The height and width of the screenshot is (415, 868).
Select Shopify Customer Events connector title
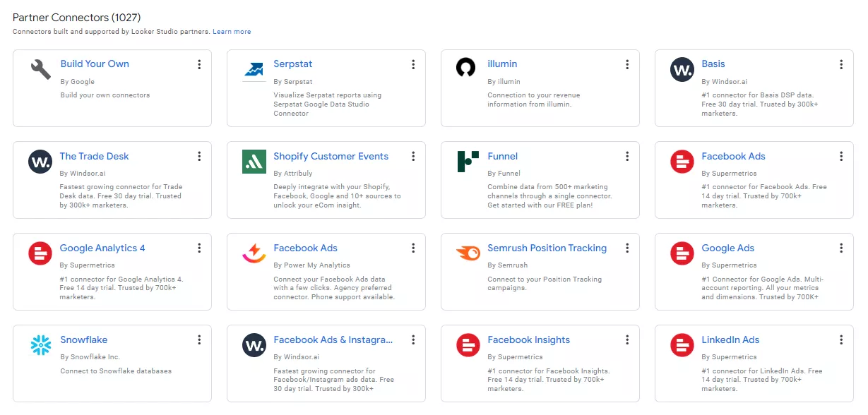tap(331, 156)
